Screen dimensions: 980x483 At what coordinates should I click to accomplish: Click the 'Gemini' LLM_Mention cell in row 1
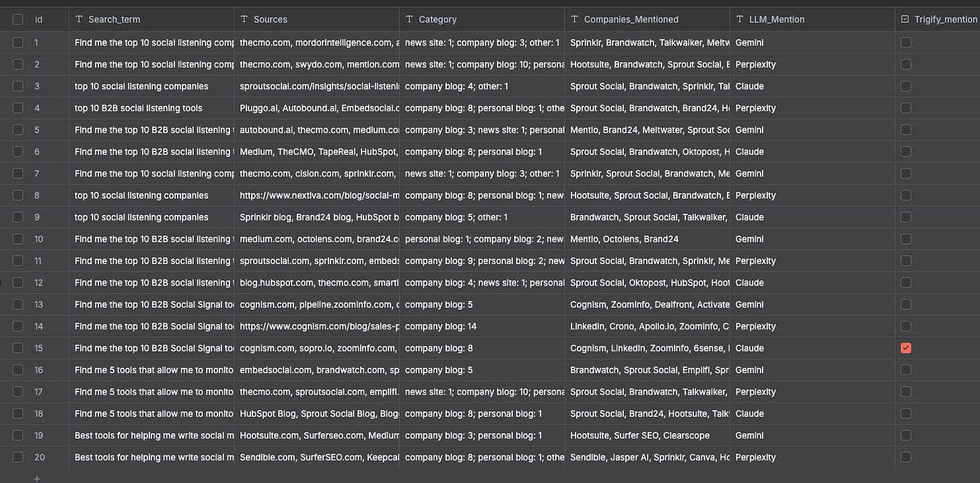[812, 42]
